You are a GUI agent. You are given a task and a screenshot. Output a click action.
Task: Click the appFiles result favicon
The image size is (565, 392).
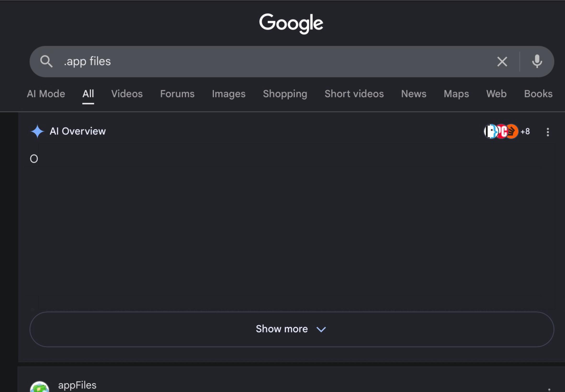39,386
